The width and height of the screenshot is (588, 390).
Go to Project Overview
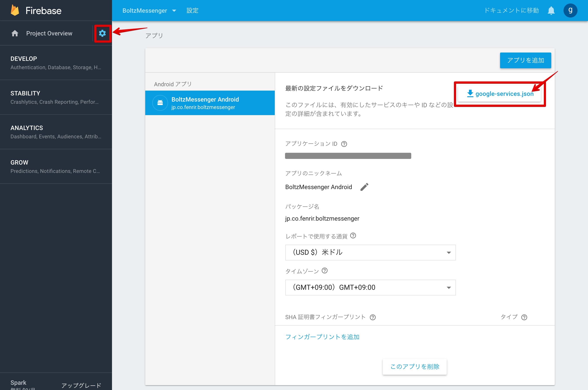49,33
